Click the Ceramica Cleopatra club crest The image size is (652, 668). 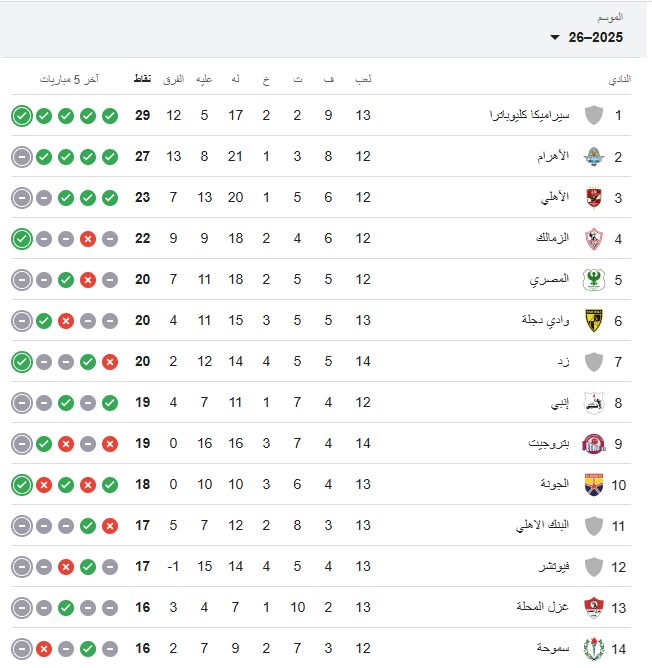pos(594,115)
